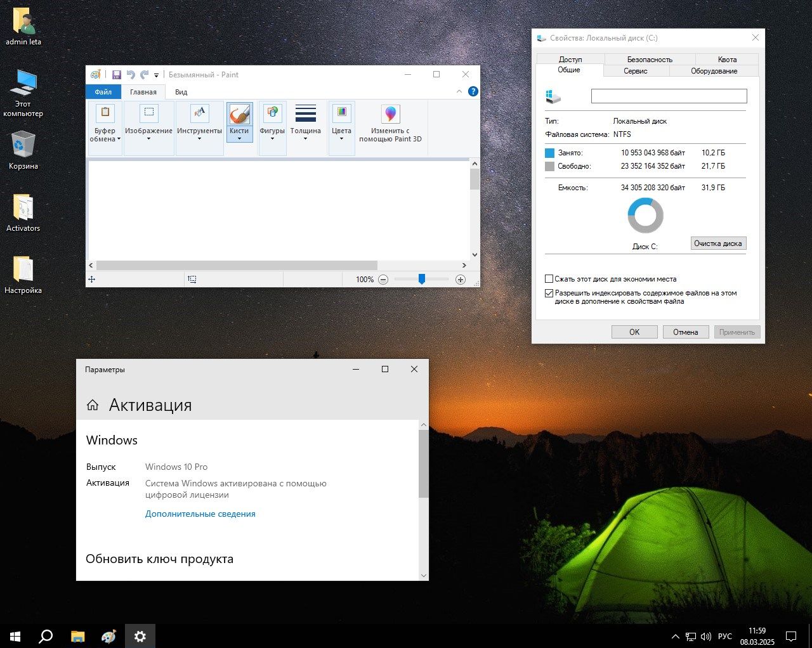
Task: Open Paint help question mark icon
Action: pos(473,91)
